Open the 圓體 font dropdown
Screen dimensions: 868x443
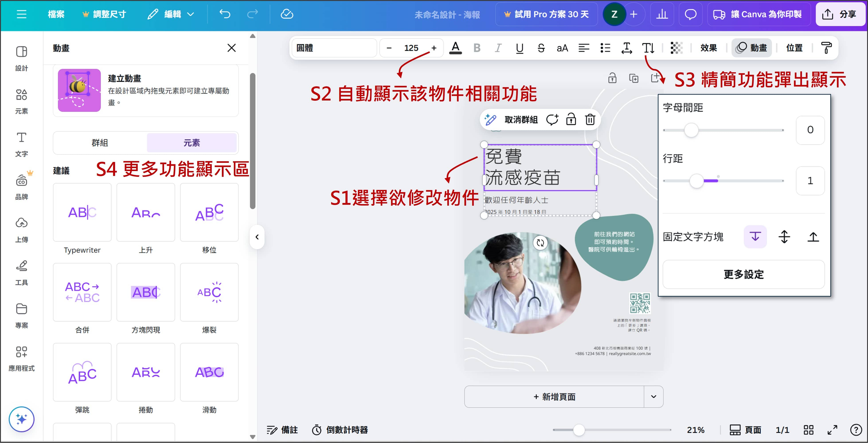tap(334, 48)
